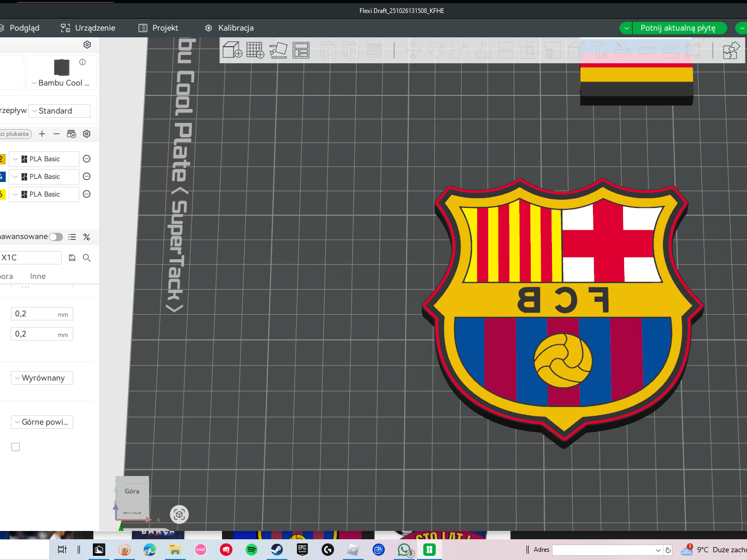Screen dimensions: 747x560
Task: Click the Arrange all objects icon
Action: pos(301,50)
